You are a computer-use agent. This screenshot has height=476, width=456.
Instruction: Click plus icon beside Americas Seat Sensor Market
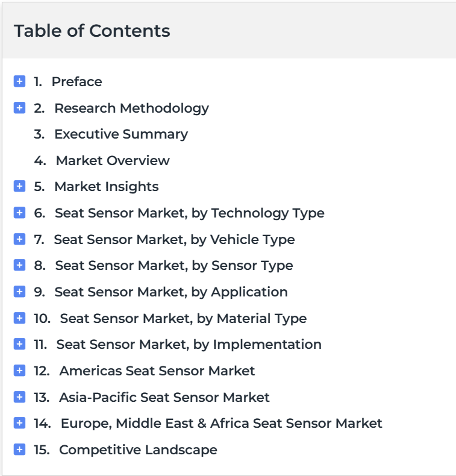[x=19, y=371]
